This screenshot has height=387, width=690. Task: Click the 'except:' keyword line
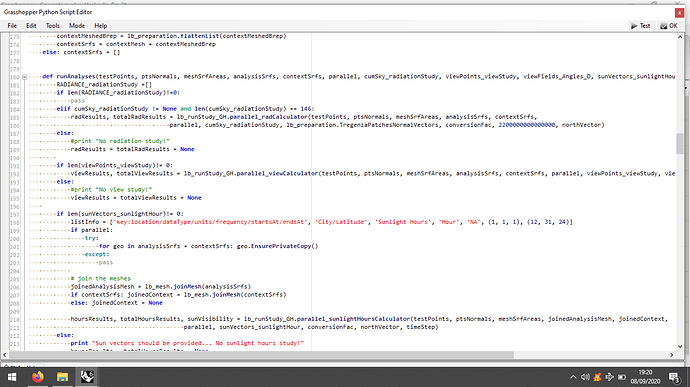click(x=97, y=254)
